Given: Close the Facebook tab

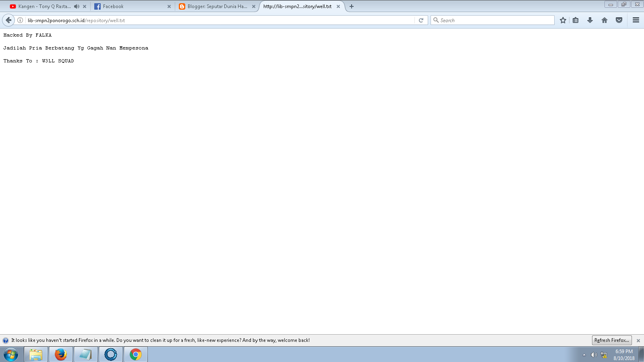Looking at the screenshot, I should point(169,6).
